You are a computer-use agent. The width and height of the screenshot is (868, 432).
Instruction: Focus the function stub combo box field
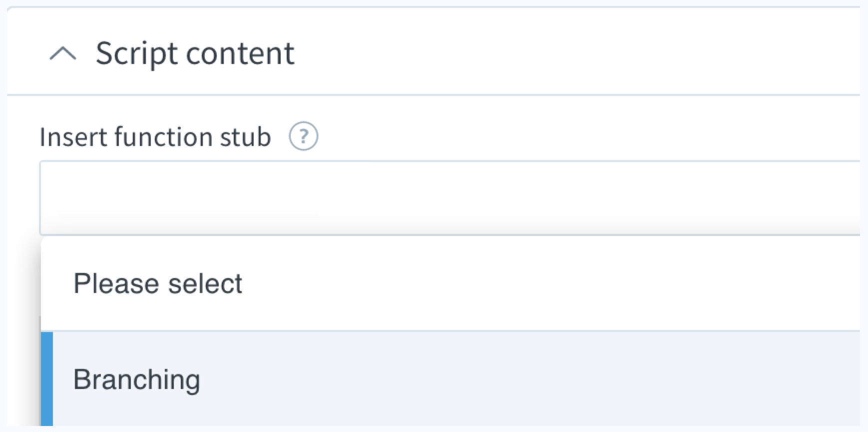pyautogui.click(x=449, y=198)
